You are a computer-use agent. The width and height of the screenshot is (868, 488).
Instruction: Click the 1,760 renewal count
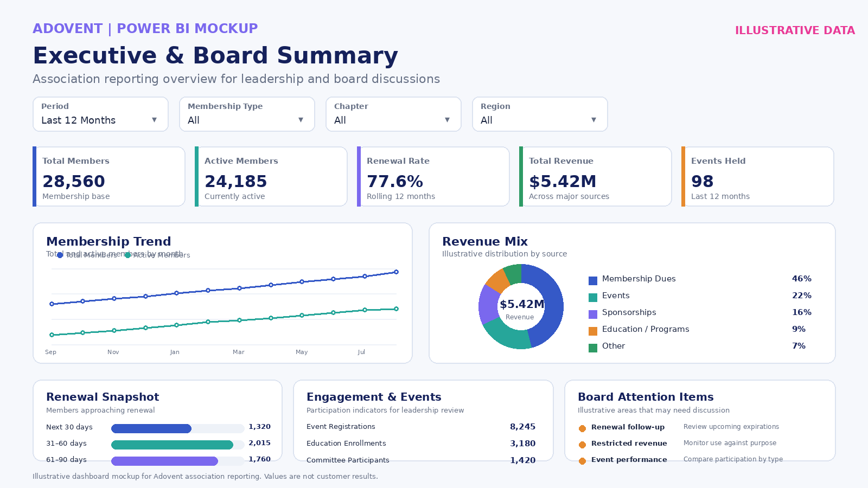pyautogui.click(x=259, y=459)
